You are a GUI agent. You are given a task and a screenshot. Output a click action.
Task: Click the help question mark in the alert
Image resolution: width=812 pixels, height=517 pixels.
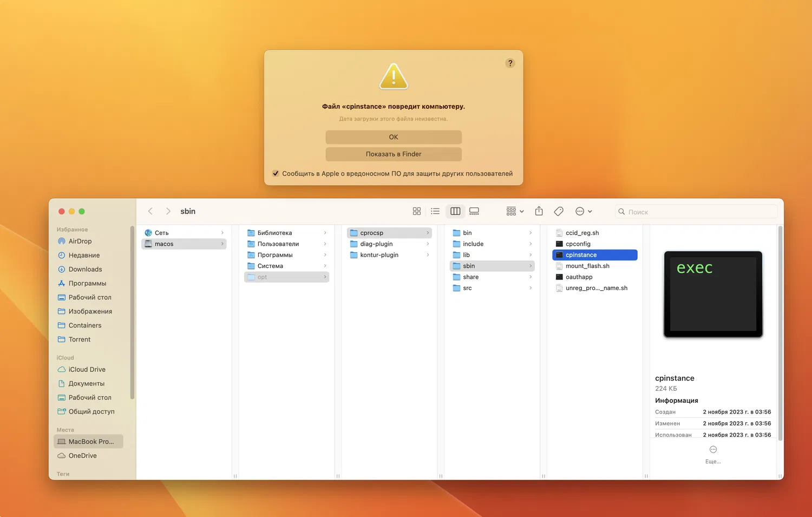(x=510, y=63)
